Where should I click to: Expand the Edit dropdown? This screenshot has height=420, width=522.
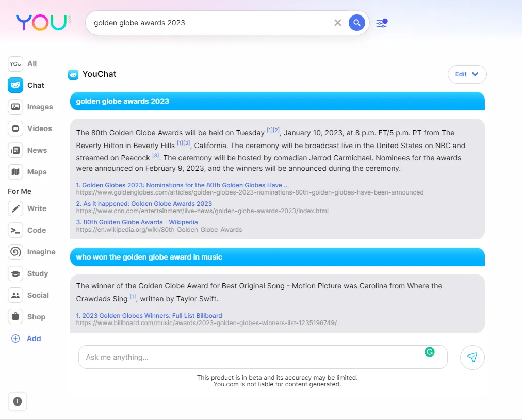(467, 74)
